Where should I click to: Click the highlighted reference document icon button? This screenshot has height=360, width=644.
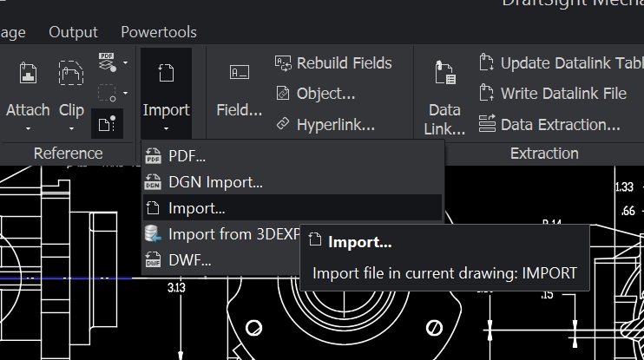(107, 124)
